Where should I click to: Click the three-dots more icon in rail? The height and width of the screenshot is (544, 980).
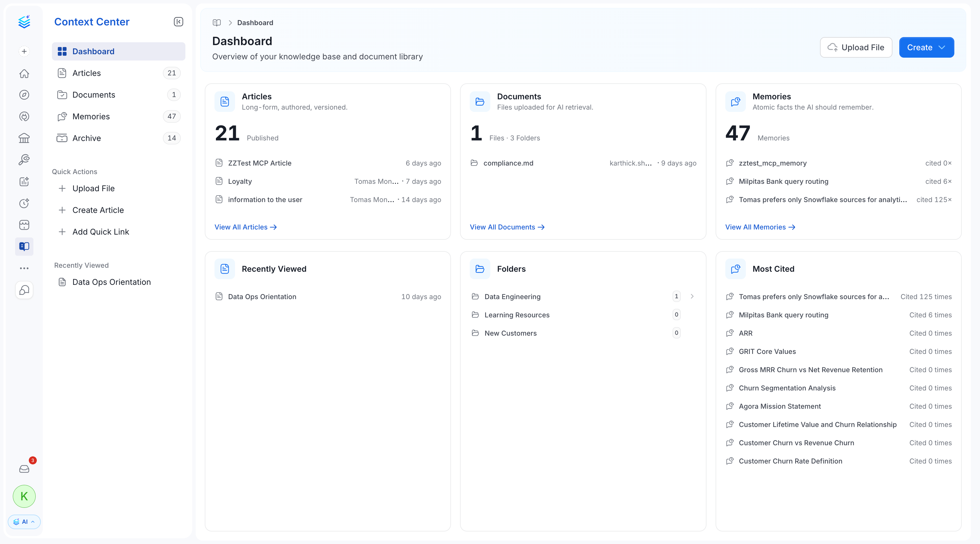coord(24,268)
